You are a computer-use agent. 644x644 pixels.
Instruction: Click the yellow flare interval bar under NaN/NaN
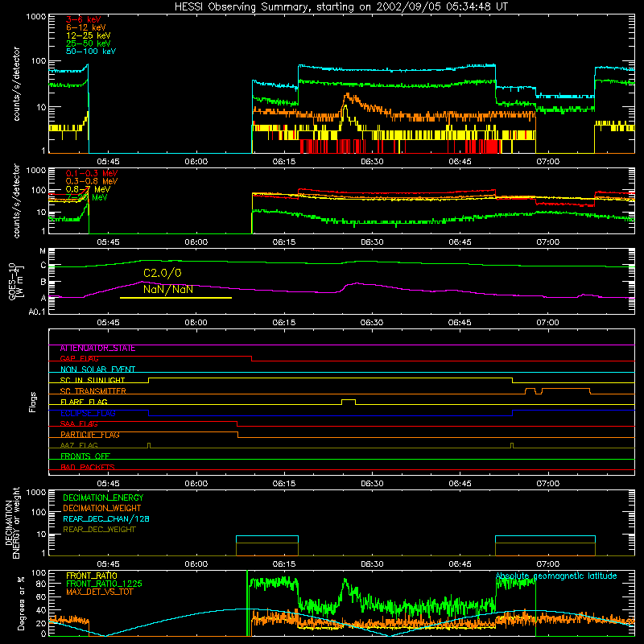pos(175,298)
